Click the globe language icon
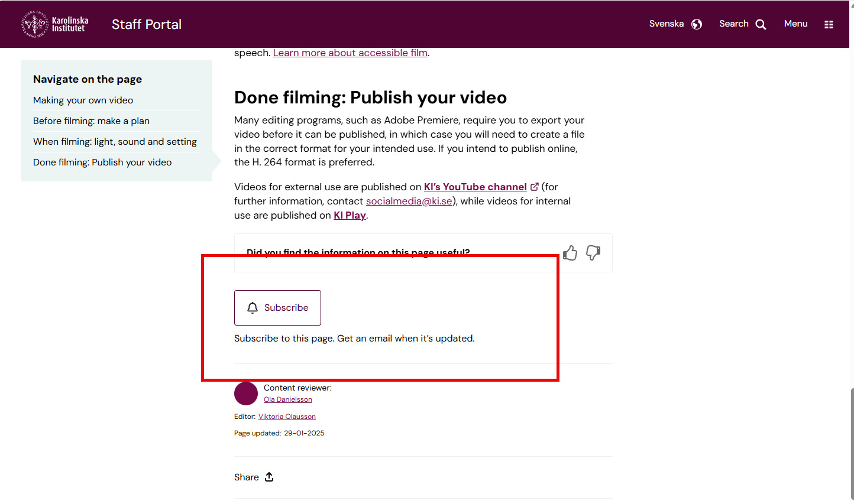The width and height of the screenshot is (854, 504). [x=696, y=24]
